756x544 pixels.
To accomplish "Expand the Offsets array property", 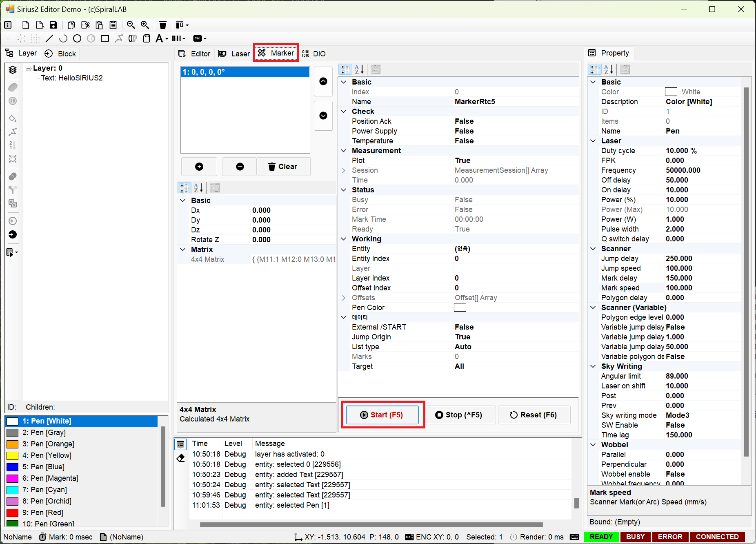I will (x=344, y=298).
